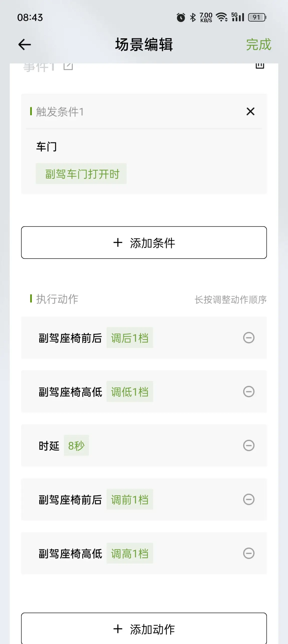Change the 调后1档 value tag

pyautogui.click(x=130, y=338)
